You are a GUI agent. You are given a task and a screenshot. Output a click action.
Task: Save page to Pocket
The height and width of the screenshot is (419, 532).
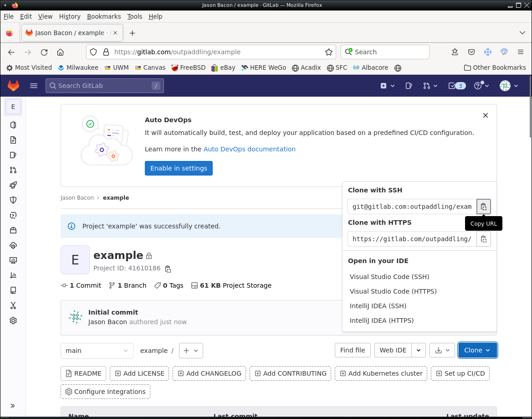[471, 52]
